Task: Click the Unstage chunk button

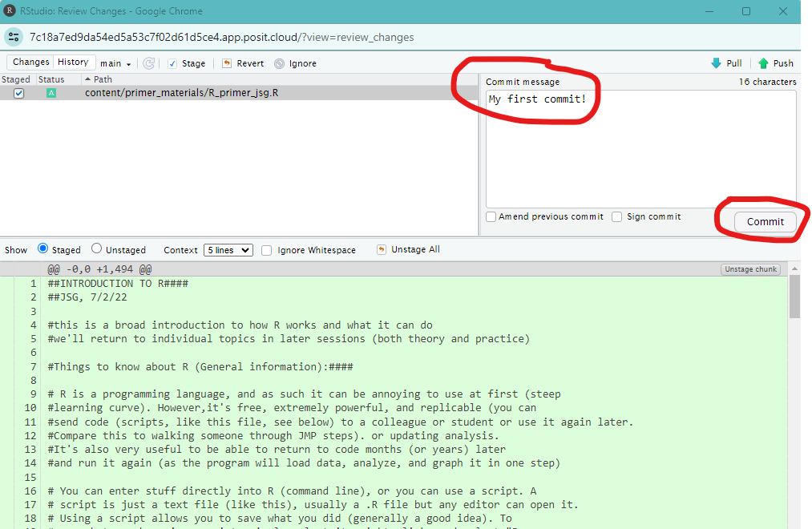Action: click(749, 269)
